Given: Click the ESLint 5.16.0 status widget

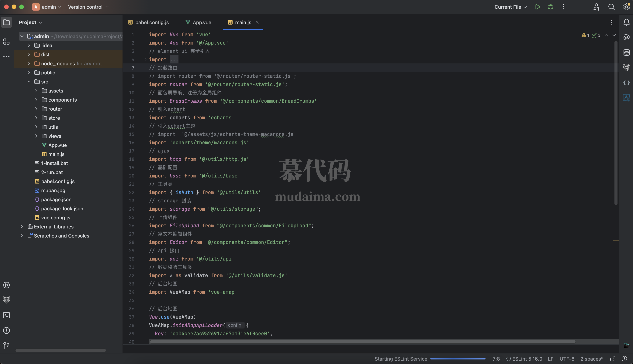Looking at the screenshot, I should point(524,359).
